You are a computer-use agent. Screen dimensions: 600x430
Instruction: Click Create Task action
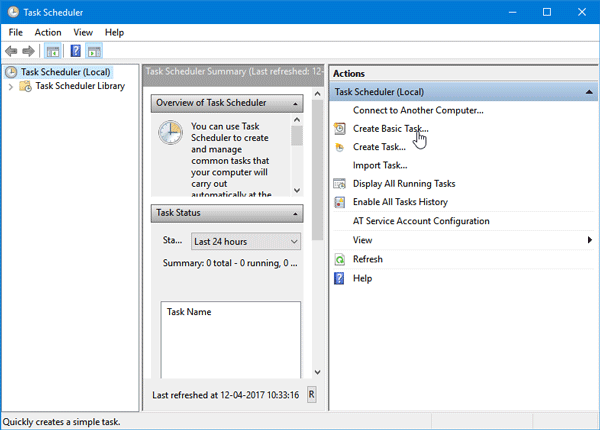(379, 147)
